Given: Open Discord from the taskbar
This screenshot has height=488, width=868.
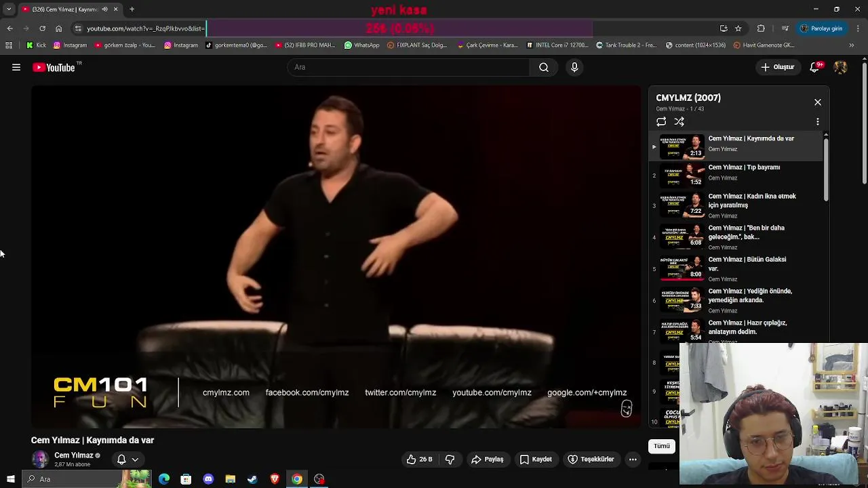Looking at the screenshot, I should point(208,479).
